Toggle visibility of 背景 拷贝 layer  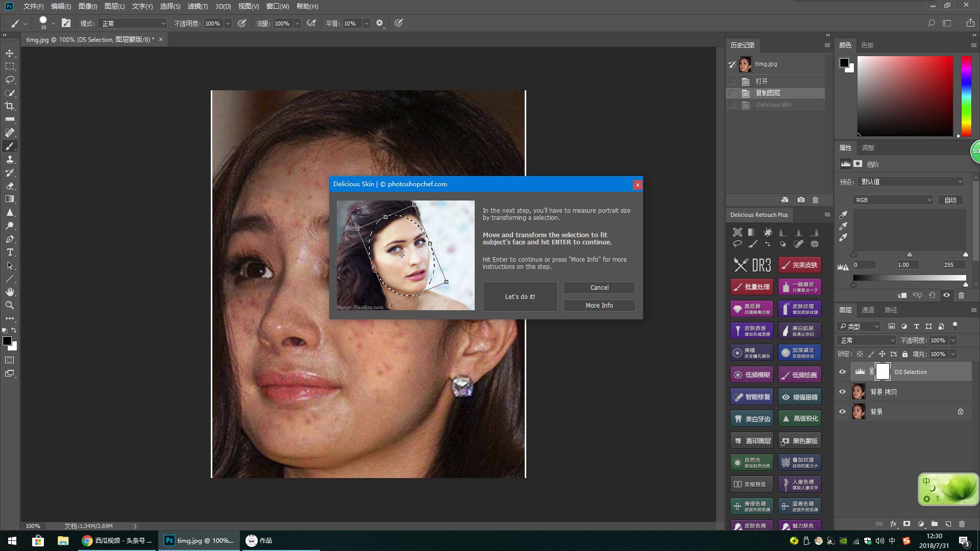843,391
